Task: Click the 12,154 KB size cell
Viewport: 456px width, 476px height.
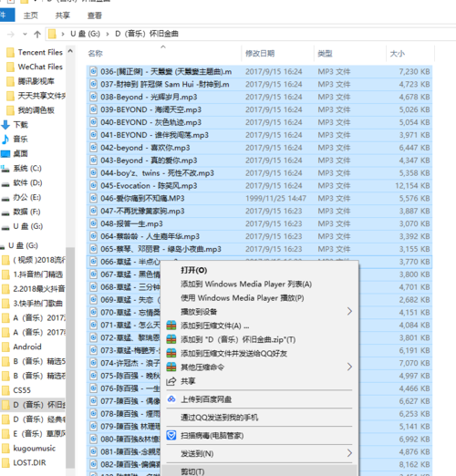Action: (412, 186)
